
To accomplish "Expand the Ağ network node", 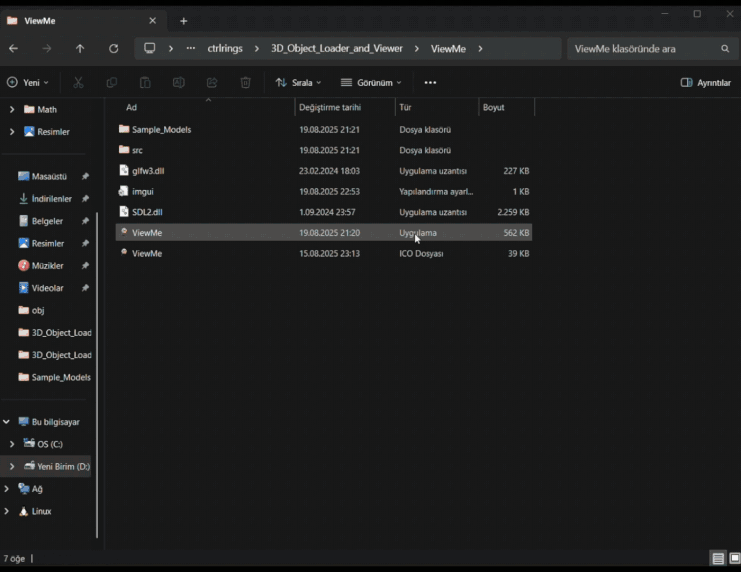I will click(7, 489).
